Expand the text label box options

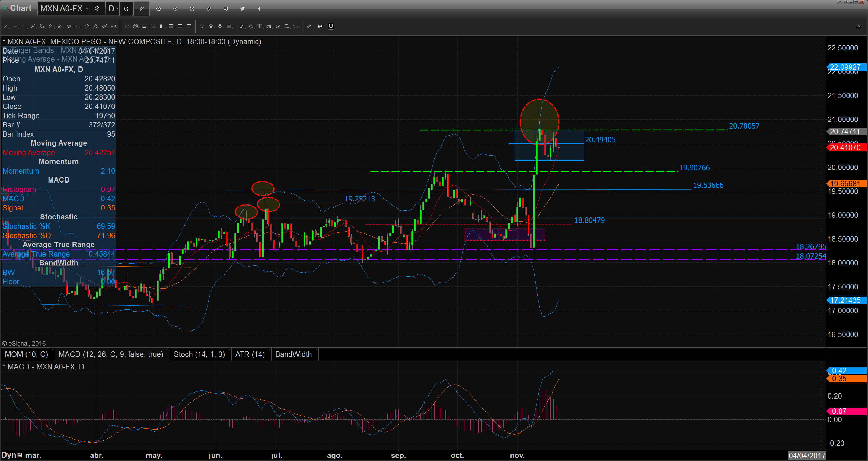coord(232,28)
